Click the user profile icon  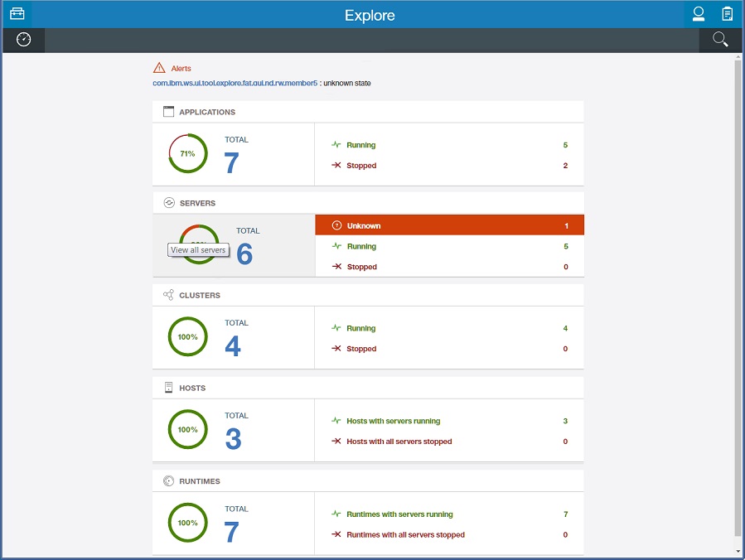tap(699, 14)
